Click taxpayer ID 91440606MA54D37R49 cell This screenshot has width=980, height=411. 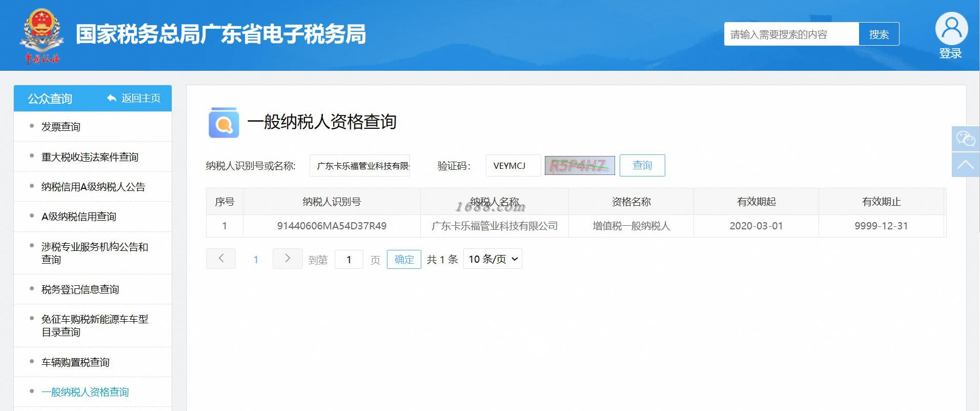click(332, 226)
